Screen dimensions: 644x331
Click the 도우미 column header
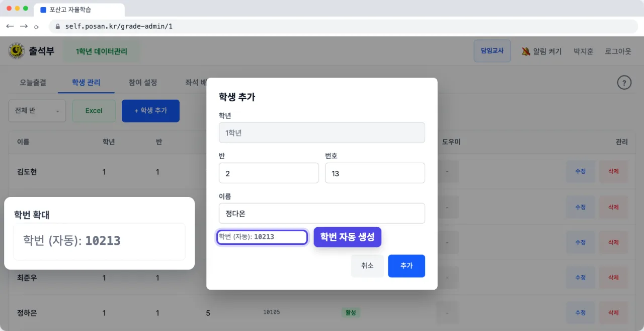[451, 142]
